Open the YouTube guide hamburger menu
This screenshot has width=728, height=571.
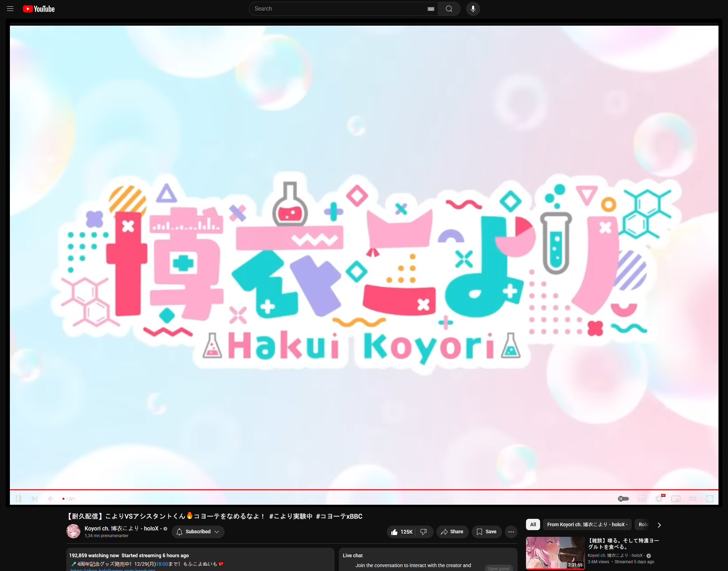click(10, 9)
